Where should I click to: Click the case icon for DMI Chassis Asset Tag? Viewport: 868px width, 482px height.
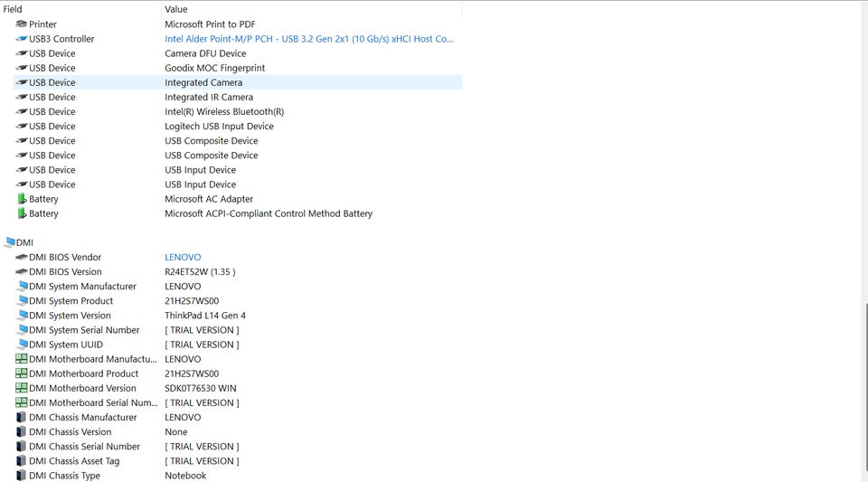click(21, 461)
